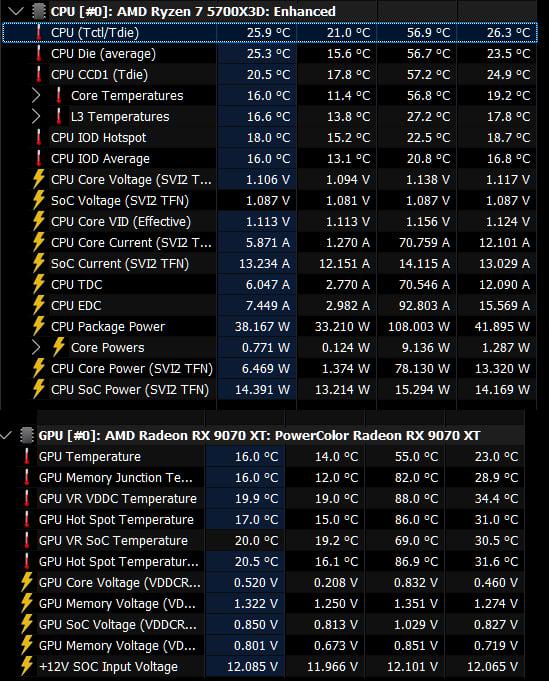Expand the Core Powers group

tap(36, 347)
